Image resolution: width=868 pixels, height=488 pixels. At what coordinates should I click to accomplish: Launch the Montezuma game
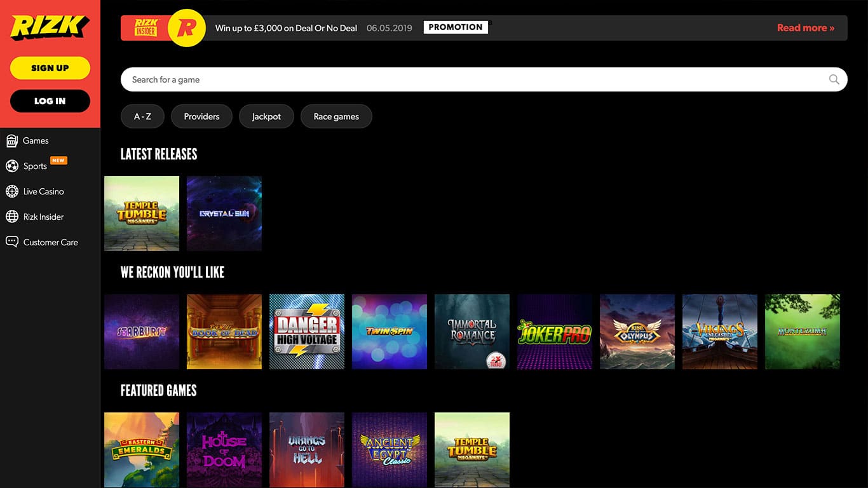tap(803, 332)
